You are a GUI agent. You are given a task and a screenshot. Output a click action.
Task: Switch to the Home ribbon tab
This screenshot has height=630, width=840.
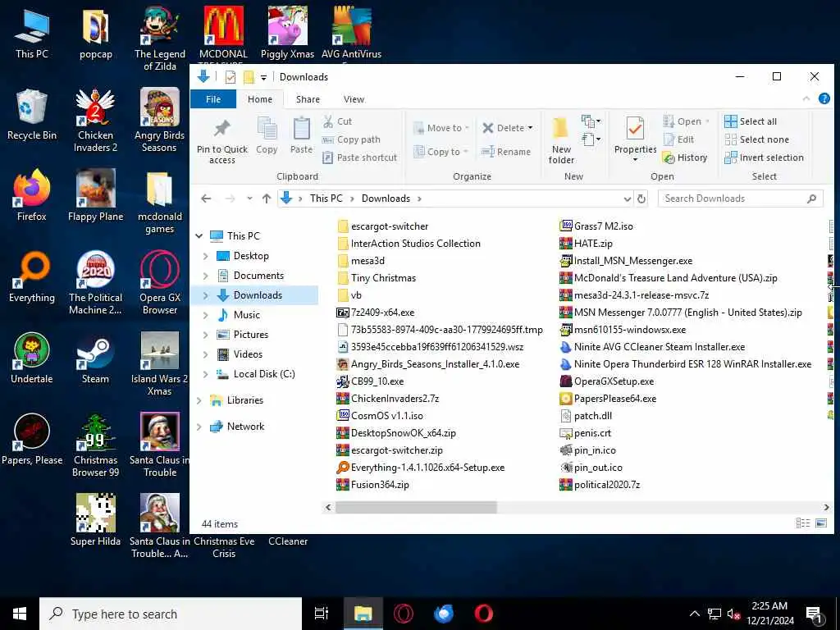pyautogui.click(x=260, y=99)
